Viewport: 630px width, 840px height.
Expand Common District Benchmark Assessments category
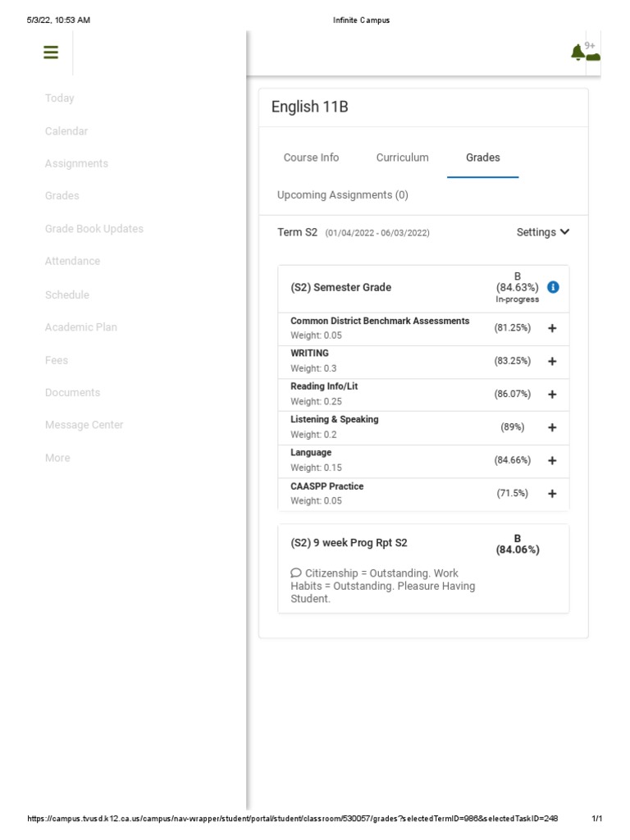pos(552,328)
